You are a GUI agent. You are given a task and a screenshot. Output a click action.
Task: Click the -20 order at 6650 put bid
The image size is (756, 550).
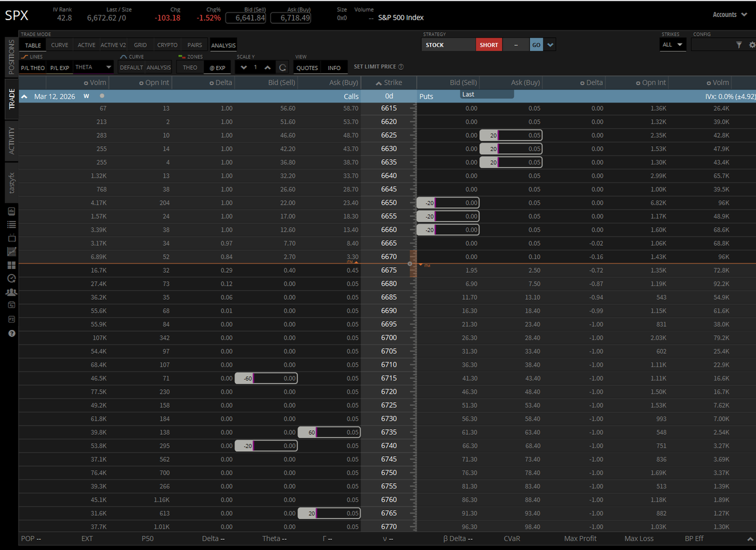(448, 203)
